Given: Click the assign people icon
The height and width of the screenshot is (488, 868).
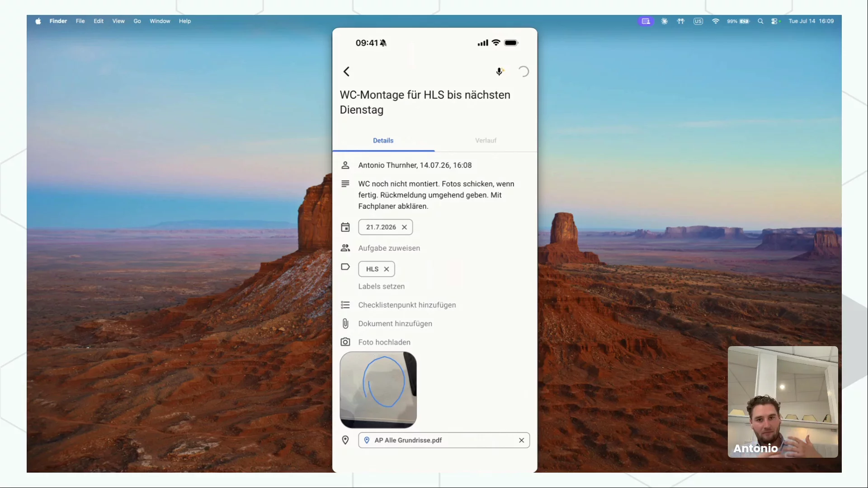Looking at the screenshot, I should click(x=345, y=248).
